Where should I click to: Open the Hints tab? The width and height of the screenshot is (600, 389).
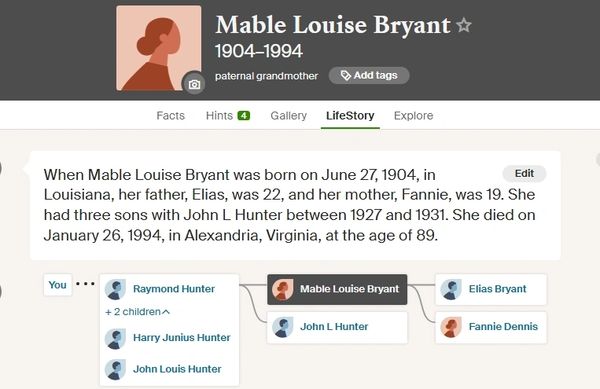coord(228,116)
